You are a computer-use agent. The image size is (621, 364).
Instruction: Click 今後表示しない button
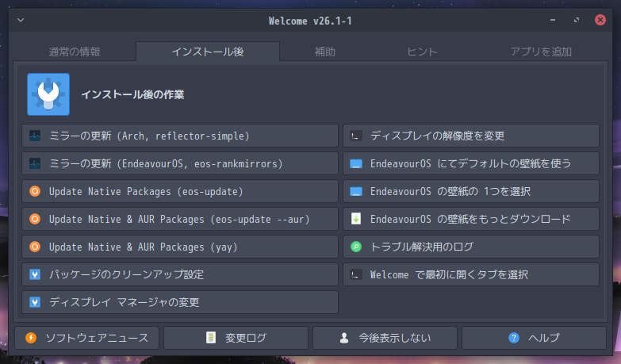(385, 338)
